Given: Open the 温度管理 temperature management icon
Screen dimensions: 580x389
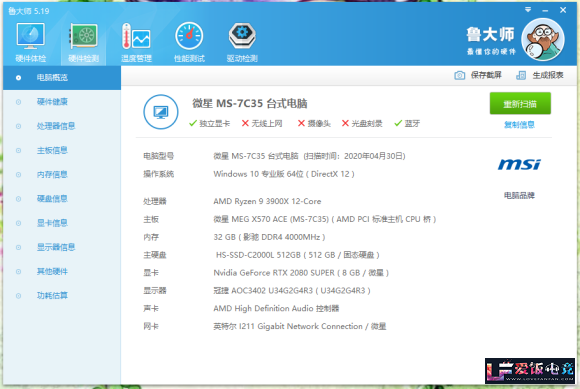Looking at the screenshot, I should pos(136,42).
